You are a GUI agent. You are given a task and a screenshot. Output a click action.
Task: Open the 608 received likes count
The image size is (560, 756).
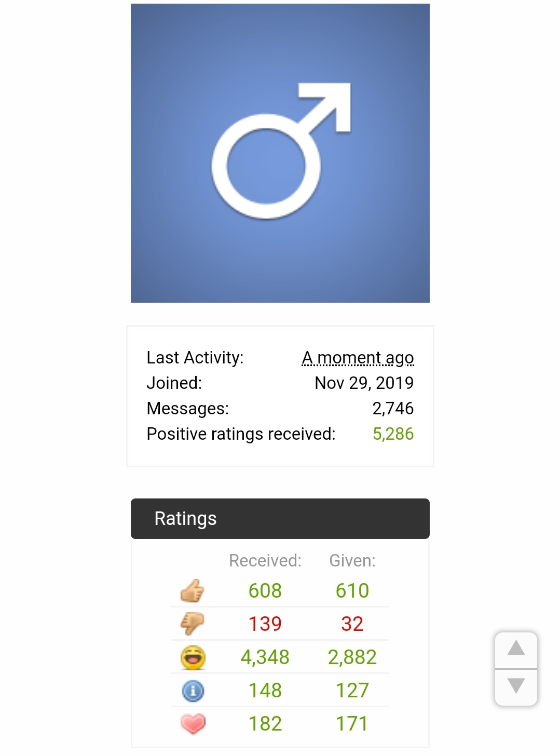265,591
